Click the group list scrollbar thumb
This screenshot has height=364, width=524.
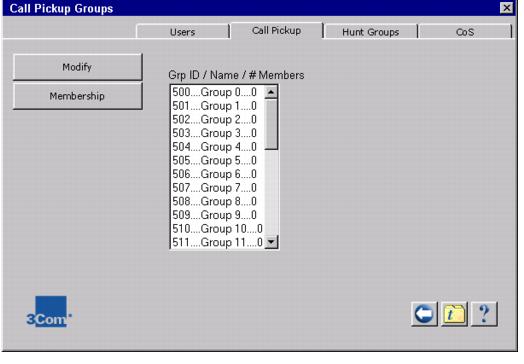[x=271, y=124]
